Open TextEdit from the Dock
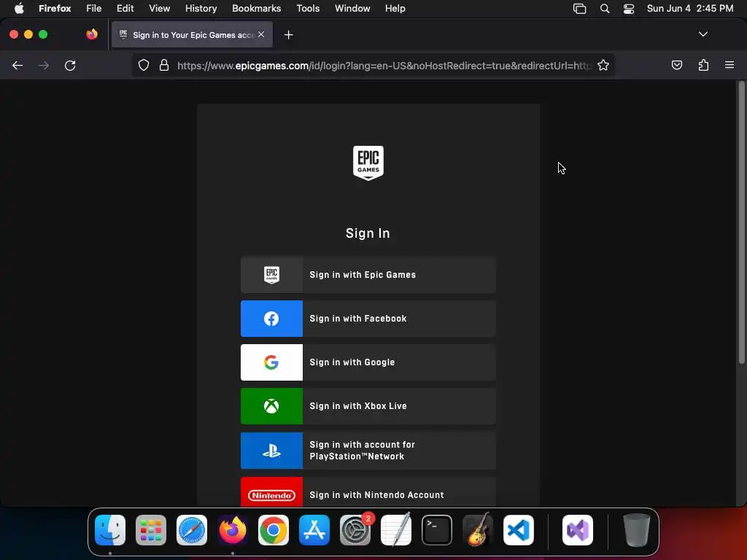This screenshot has width=747, height=560. 396,530
